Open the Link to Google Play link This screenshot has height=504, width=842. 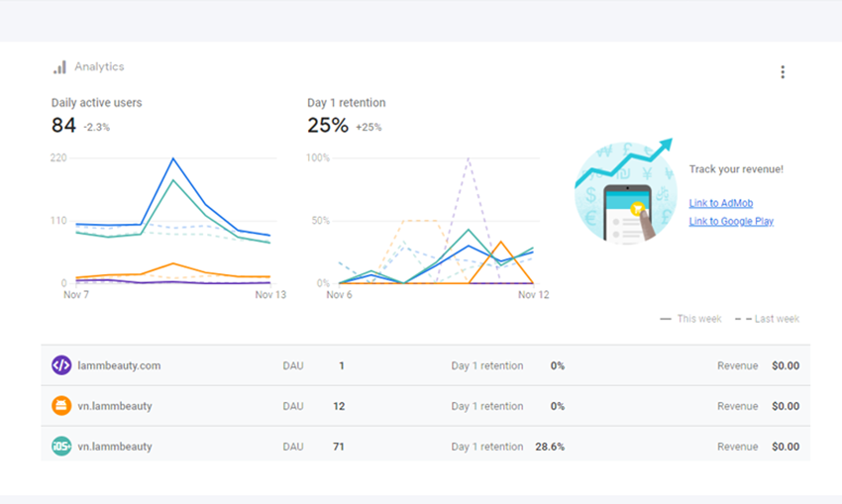tap(731, 221)
